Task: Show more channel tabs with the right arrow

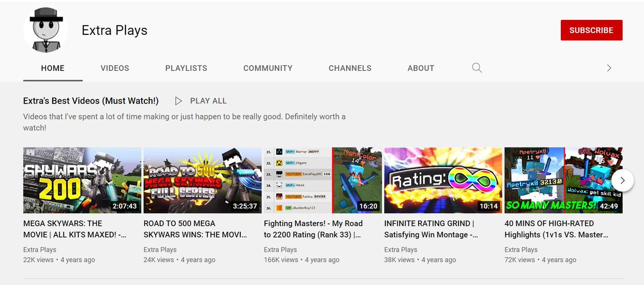Action: (609, 68)
